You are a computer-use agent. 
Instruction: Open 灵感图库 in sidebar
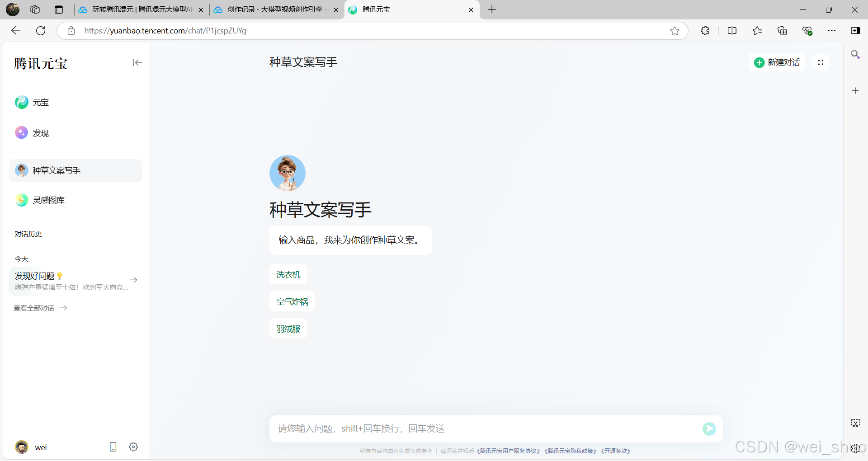tap(75, 200)
